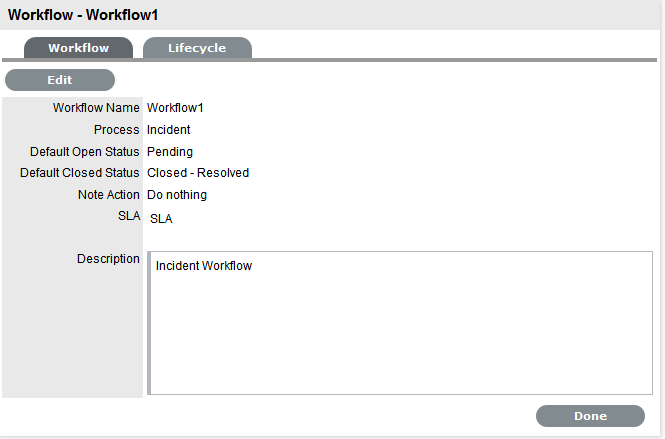Screen dimensions: 665x439
Task: Click the Default Closed Status label
Action: coord(80,173)
